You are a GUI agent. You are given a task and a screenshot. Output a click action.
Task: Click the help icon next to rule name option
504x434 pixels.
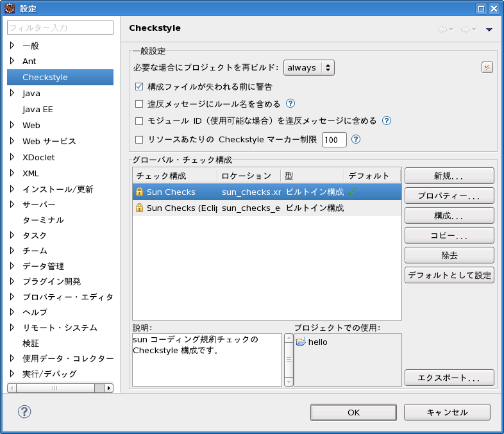tap(290, 103)
